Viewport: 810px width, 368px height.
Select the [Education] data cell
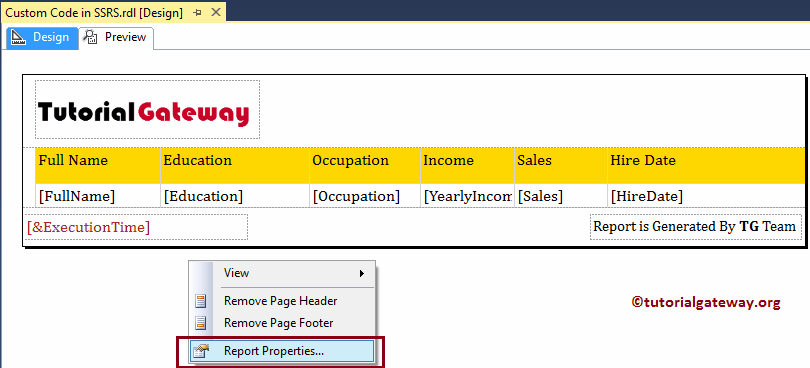coord(235,196)
